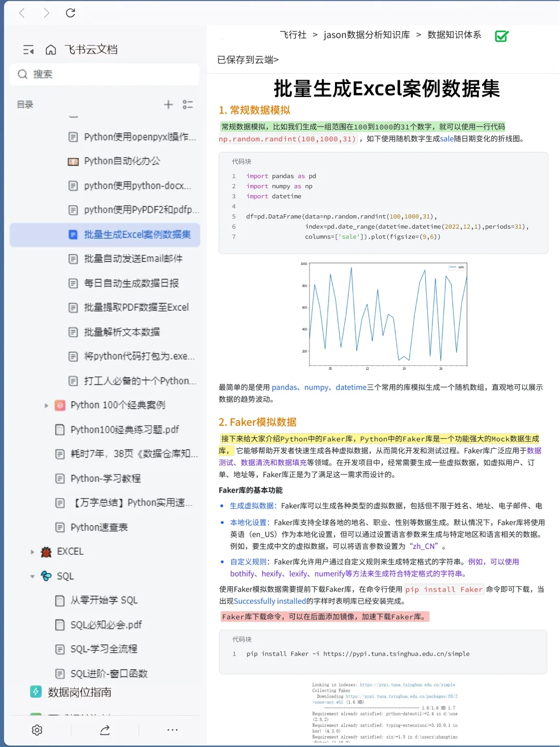This screenshot has height=747, width=560.
Task: Click the home icon beside 飞书云文档
Action: click(51, 49)
